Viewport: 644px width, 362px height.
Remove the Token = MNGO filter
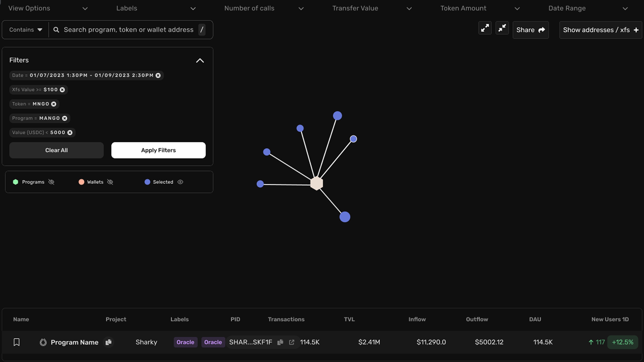pyautogui.click(x=54, y=104)
